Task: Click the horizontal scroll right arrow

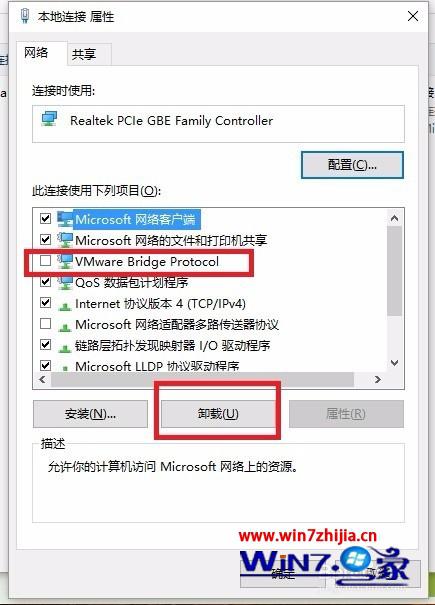Action: [x=378, y=380]
